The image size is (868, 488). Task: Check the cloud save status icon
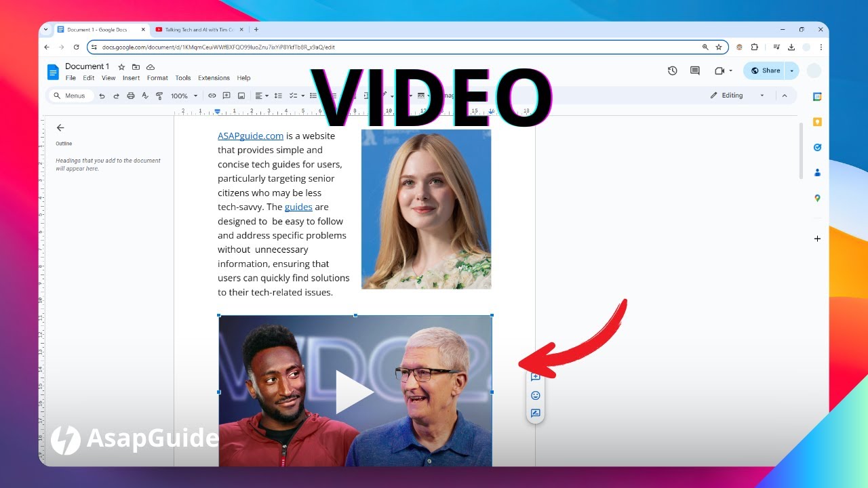(x=151, y=67)
